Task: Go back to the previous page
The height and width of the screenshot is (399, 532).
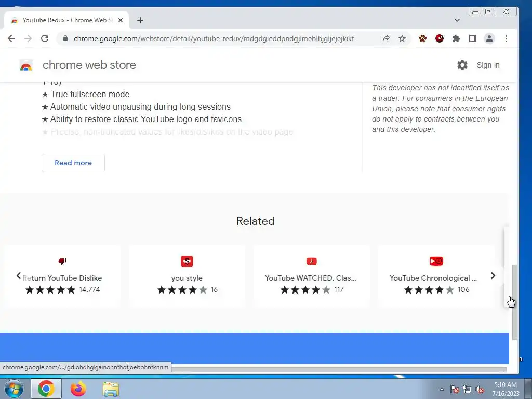Action: (11, 38)
